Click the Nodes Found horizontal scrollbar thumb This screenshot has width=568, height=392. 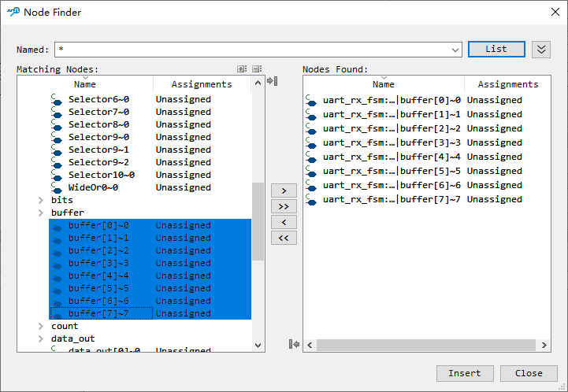pos(426,345)
